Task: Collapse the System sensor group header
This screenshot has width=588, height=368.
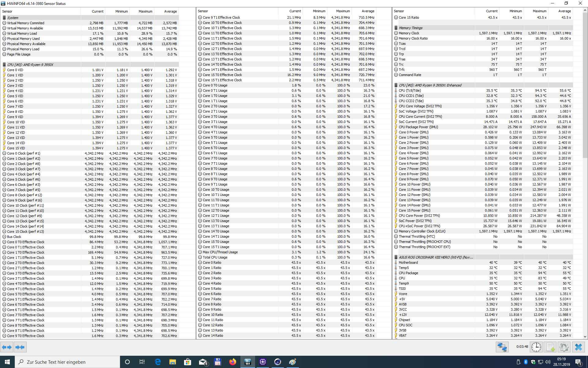Action: click(x=13, y=18)
